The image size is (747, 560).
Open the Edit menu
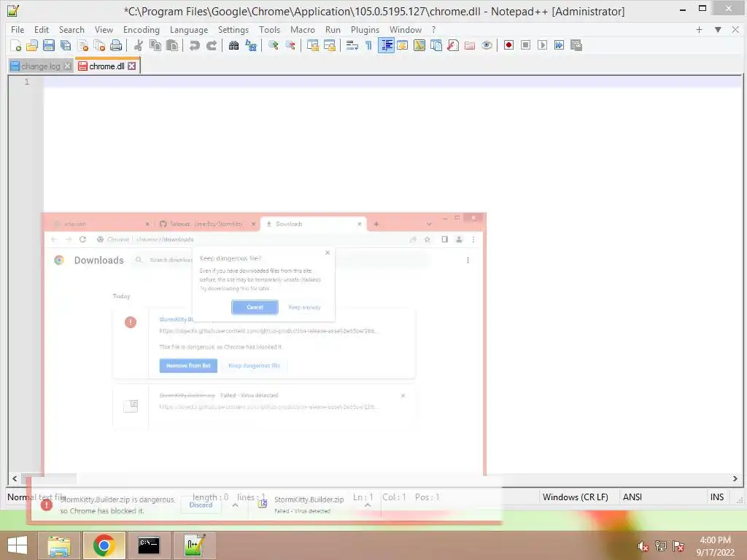(42, 29)
